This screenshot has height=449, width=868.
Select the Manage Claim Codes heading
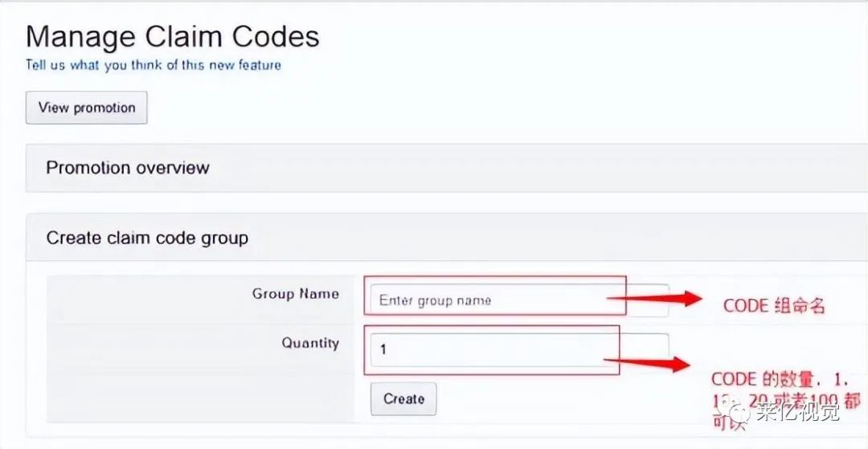(x=172, y=36)
